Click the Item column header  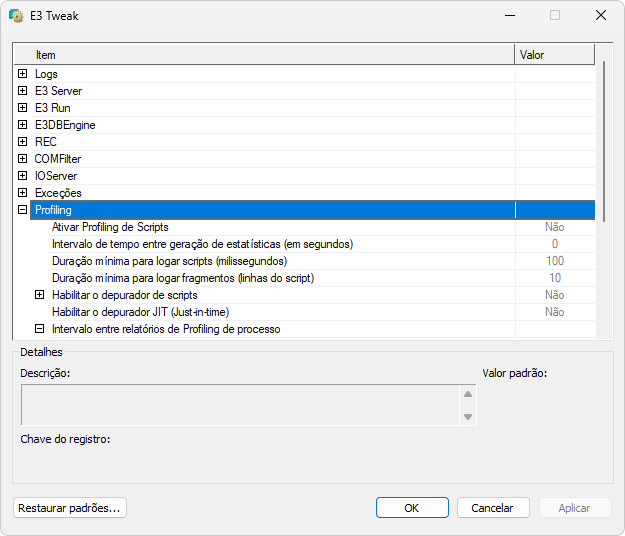[264, 55]
